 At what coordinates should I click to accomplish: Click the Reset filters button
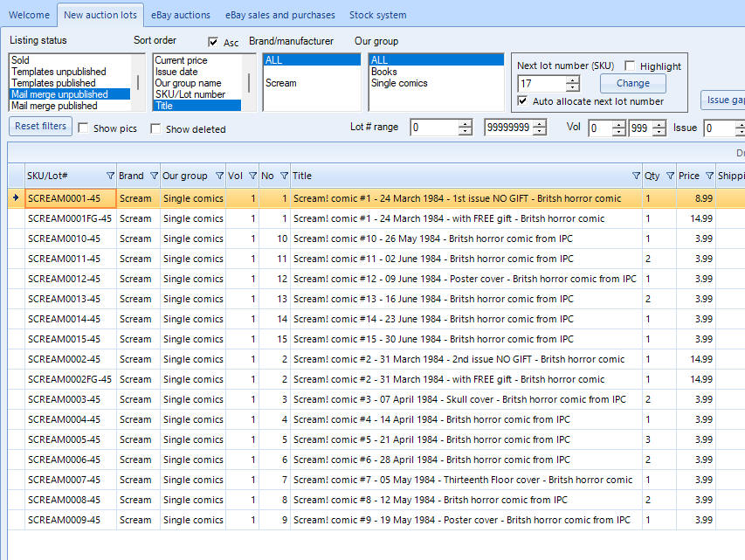(40, 127)
